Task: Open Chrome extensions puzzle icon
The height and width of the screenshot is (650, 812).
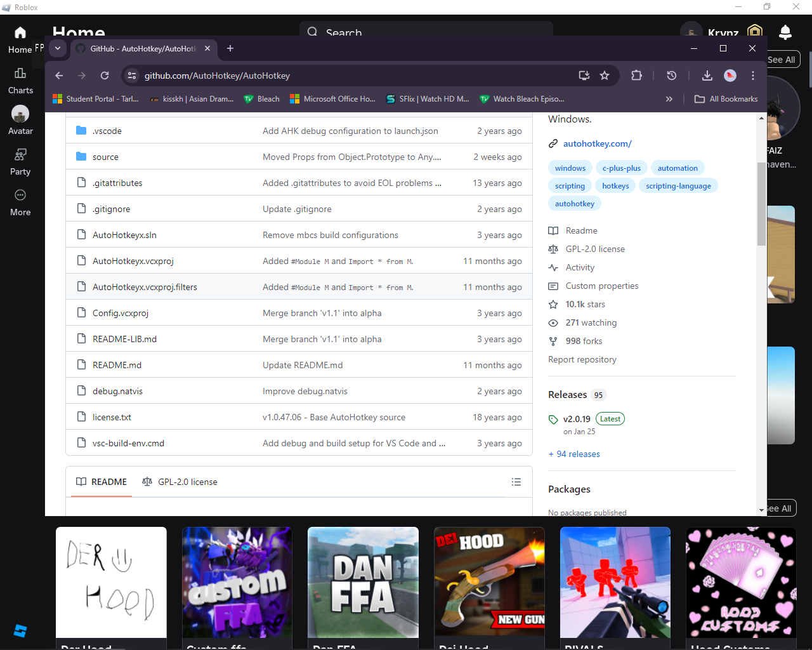Action: point(636,76)
